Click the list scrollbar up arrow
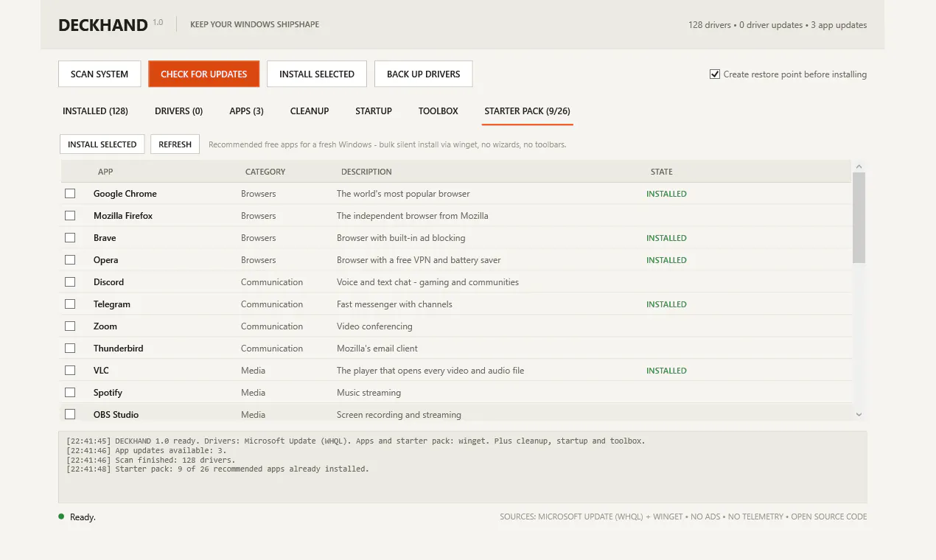Viewport: 936px width, 560px height. point(859,167)
